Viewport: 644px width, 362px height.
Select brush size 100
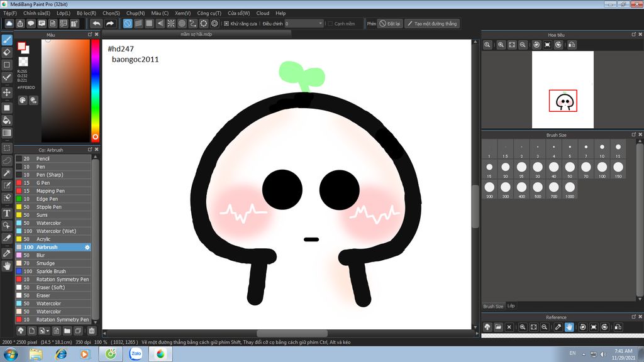coord(602,168)
